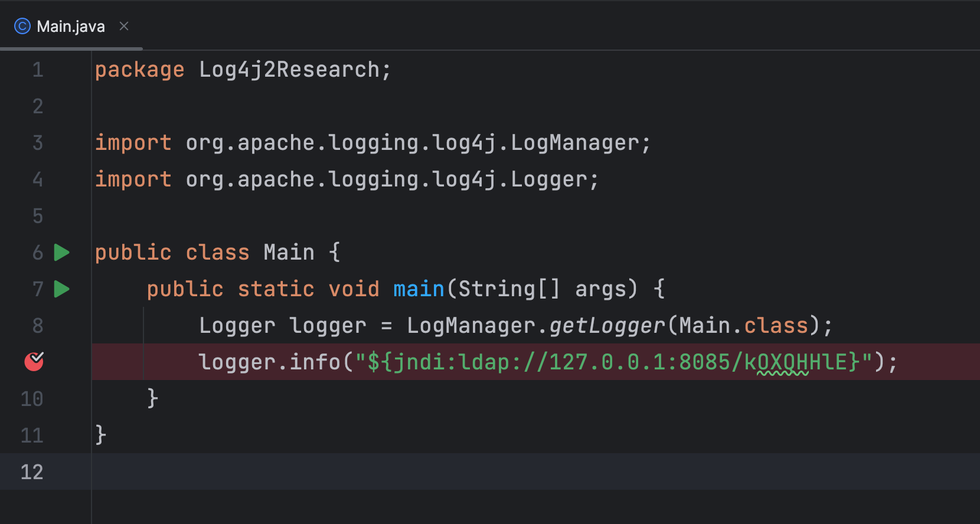Click 'Log4j2Research' package name
Screen dimensions: 980x524
click(289, 70)
